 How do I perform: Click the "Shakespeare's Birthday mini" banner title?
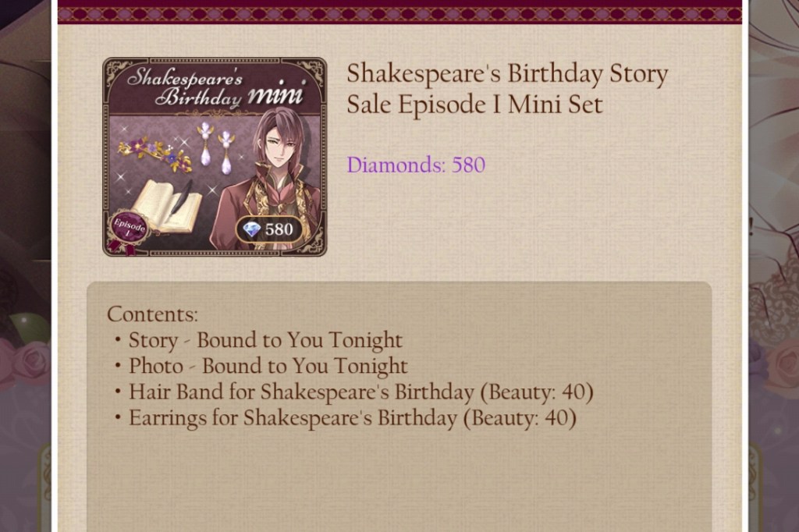point(215,87)
